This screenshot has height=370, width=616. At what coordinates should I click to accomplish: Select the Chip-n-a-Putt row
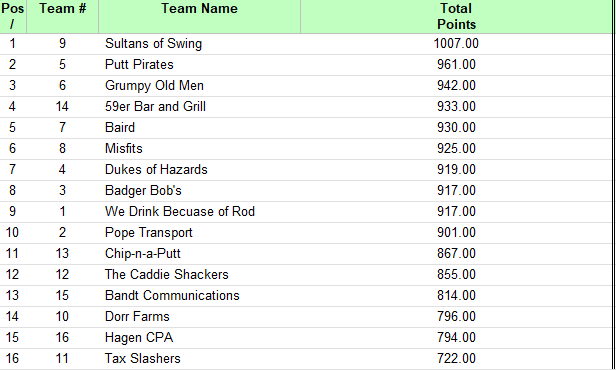point(306,254)
